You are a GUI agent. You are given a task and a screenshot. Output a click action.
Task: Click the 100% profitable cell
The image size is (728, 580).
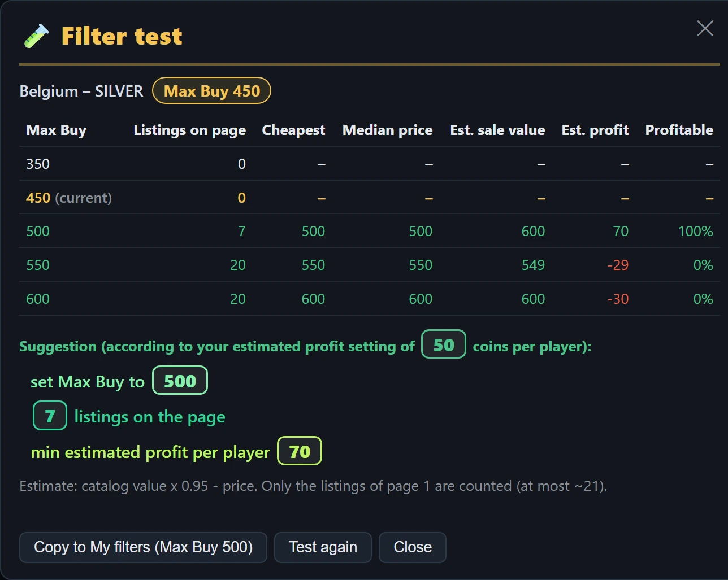695,231
